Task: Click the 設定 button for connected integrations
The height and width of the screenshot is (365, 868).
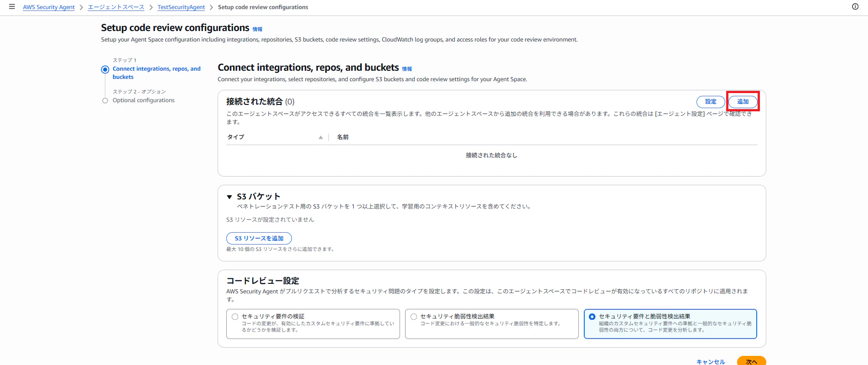Action: pos(711,102)
